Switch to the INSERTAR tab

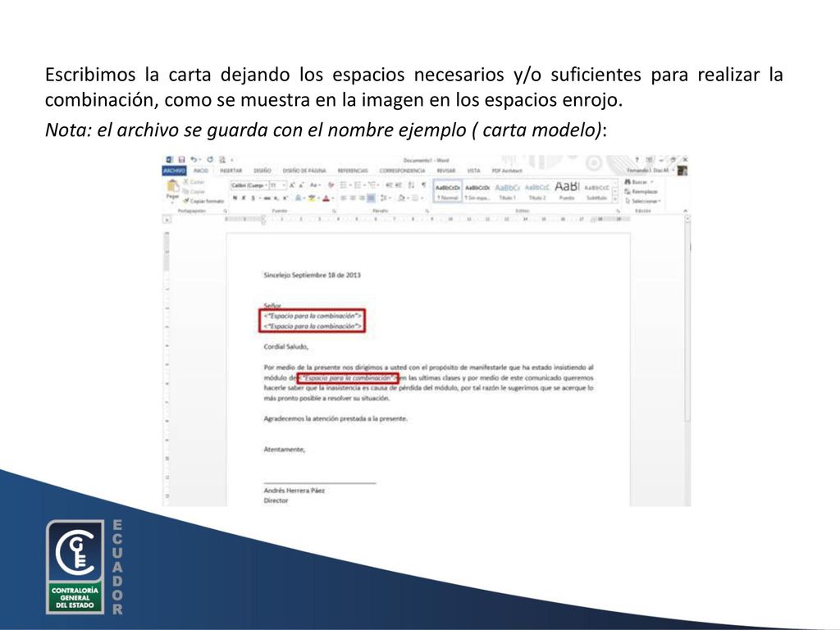point(231,171)
